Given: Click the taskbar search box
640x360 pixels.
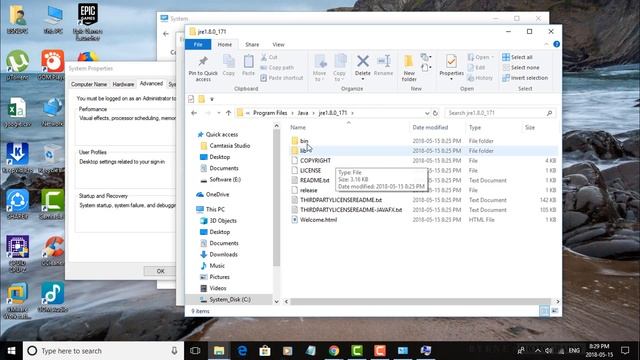Looking at the screenshot, I should pos(103,351).
